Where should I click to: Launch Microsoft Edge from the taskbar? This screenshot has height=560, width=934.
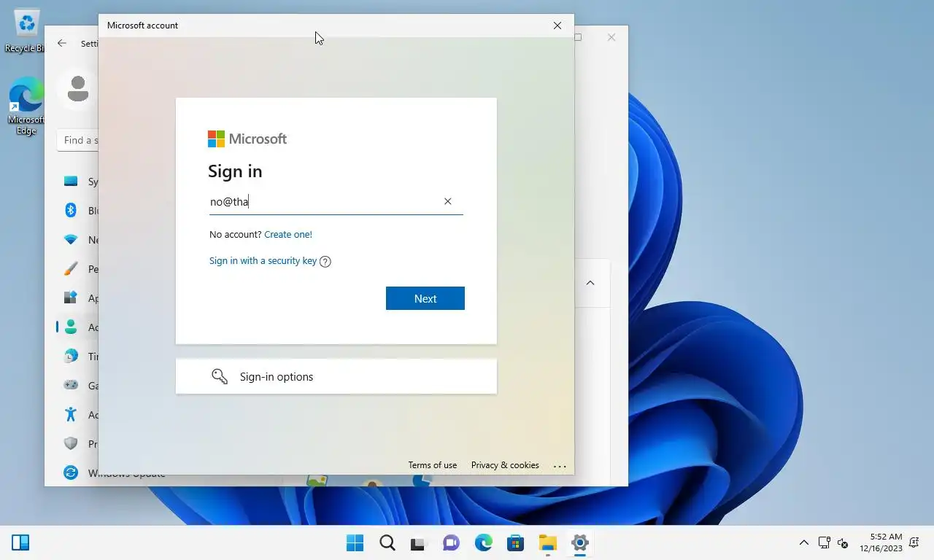(483, 542)
